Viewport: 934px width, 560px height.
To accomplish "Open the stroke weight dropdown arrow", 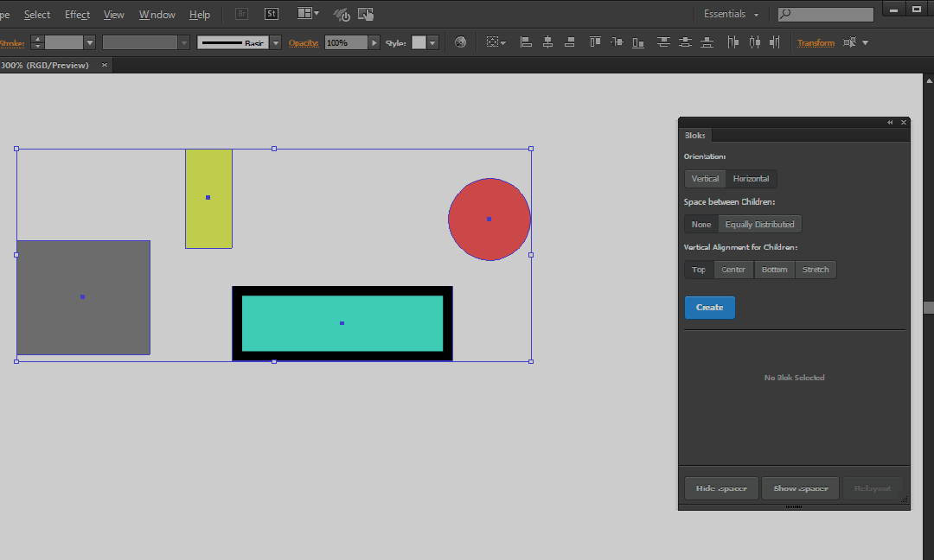I will [x=90, y=42].
